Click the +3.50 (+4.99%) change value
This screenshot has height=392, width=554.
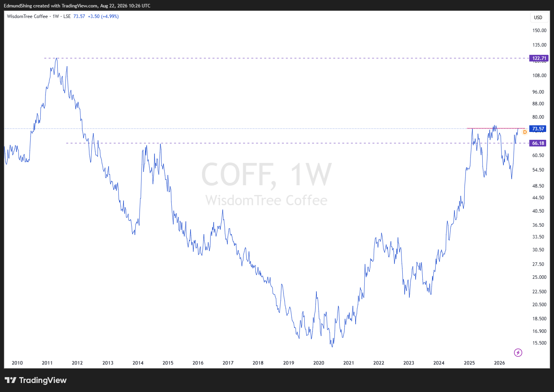pos(103,16)
